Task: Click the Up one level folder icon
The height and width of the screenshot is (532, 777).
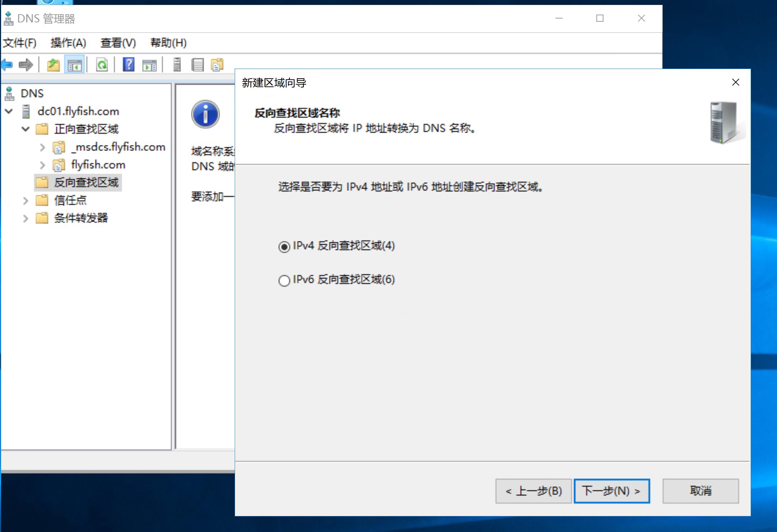Action: 53,65
